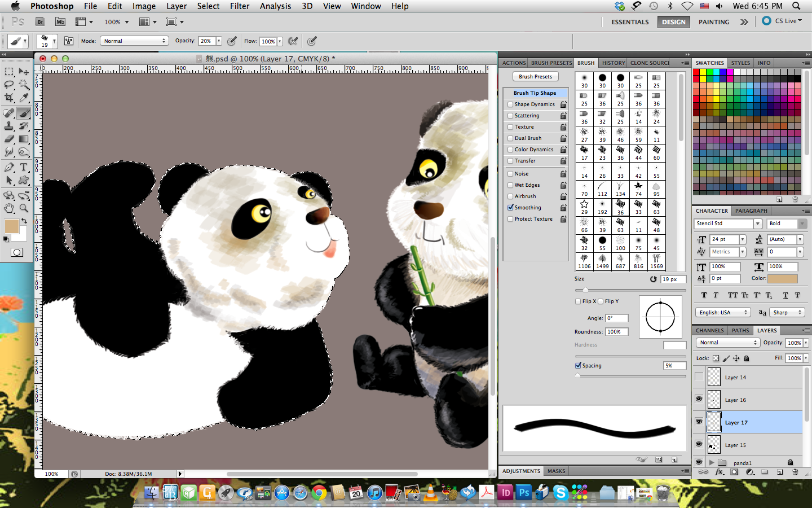Enable the Texture brush option
This screenshot has height=508, width=812.
pyautogui.click(x=510, y=127)
